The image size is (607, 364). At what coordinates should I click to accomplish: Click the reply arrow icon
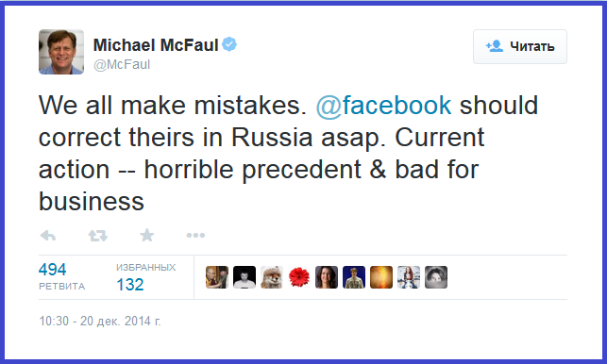click(x=48, y=235)
